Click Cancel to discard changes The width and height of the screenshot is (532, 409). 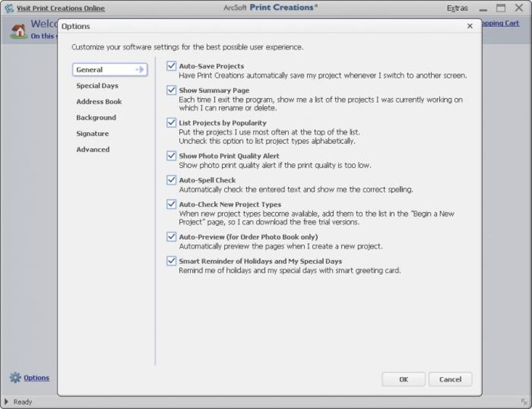pos(450,379)
